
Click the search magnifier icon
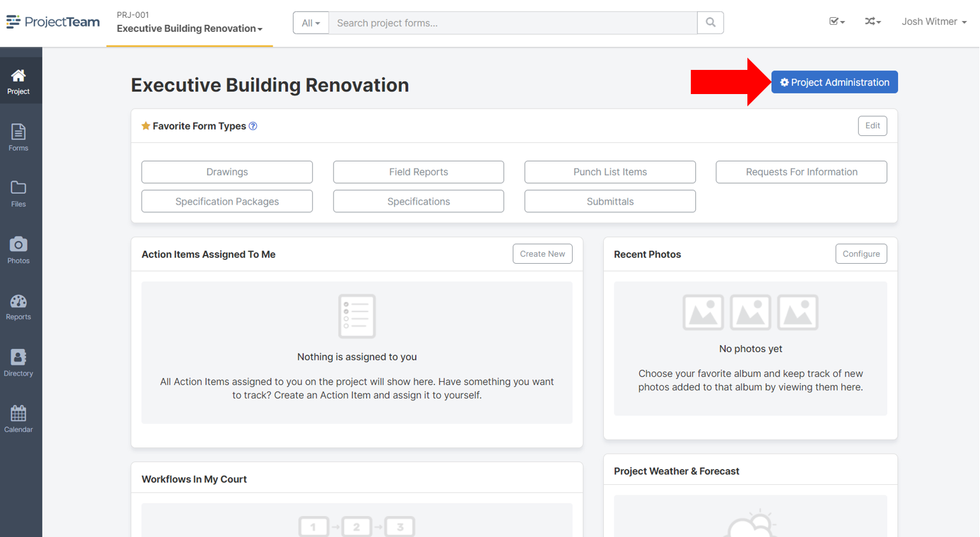(711, 23)
